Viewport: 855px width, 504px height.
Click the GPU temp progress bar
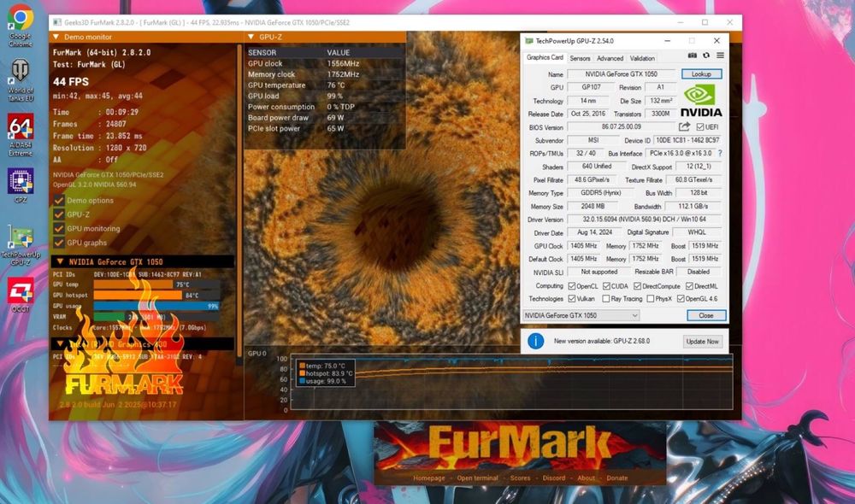[156, 284]
